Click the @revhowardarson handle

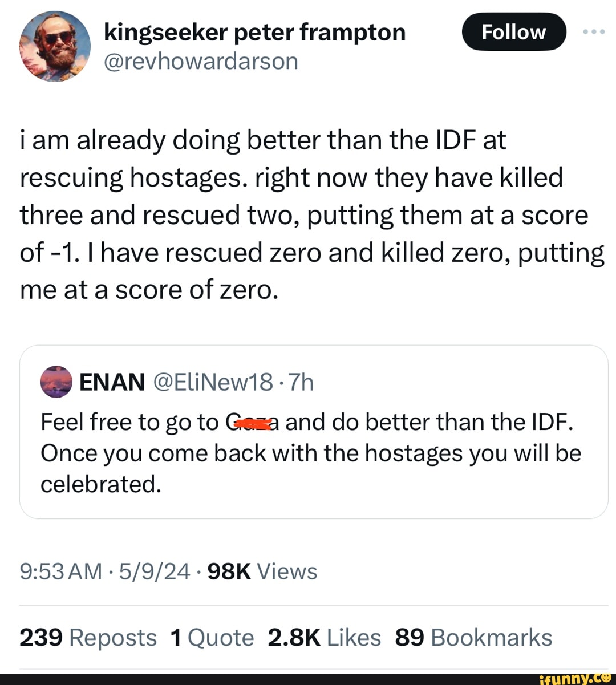(x=201, y=61)
